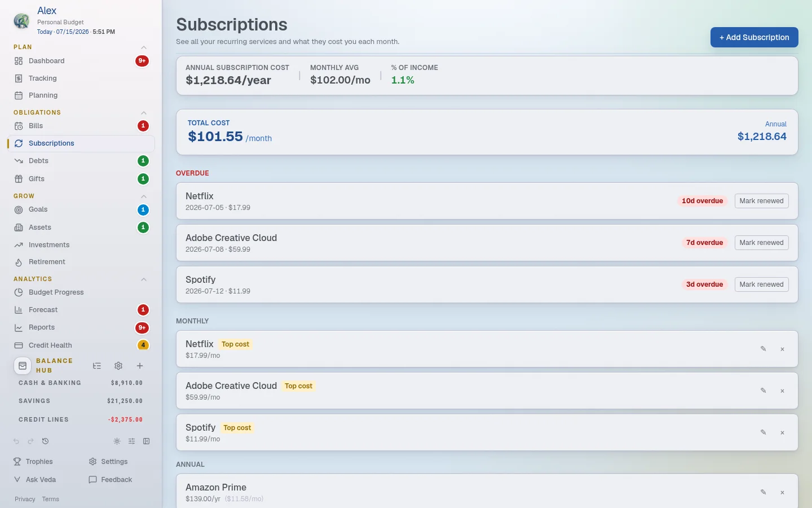Screen dimensions: 812x508
Task: Collapse the OBLIGATIONS section chevron
Action: pos(144,113)
